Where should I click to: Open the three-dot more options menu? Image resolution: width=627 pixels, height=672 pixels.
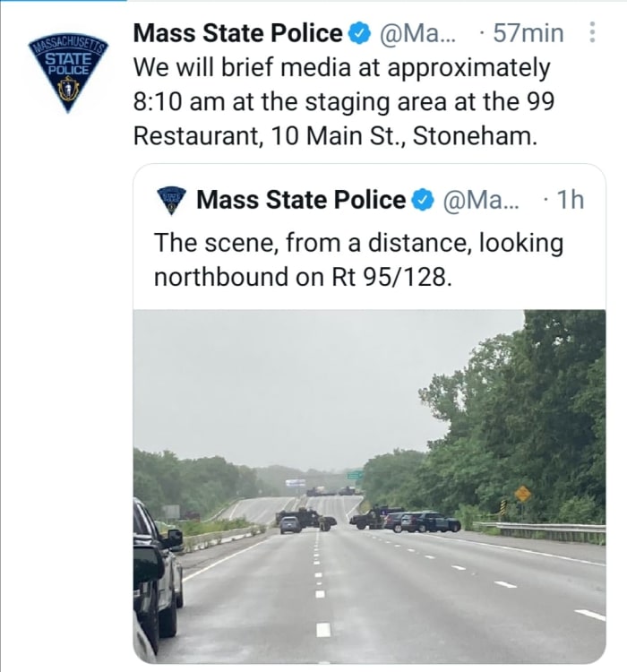tap(591, 33)
